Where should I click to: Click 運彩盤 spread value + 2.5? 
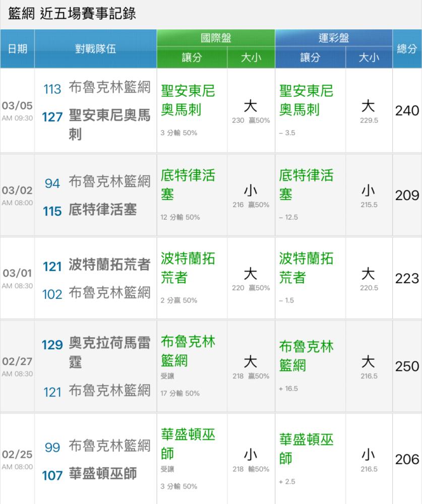click(x=287, y=482)
